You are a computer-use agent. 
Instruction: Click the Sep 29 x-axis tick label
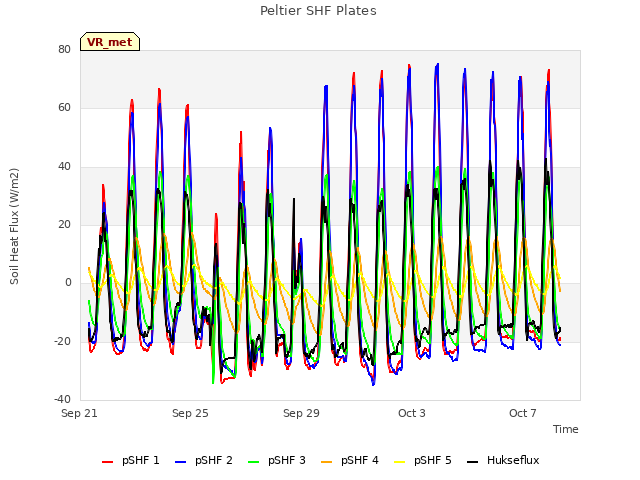tap(301, 413)
